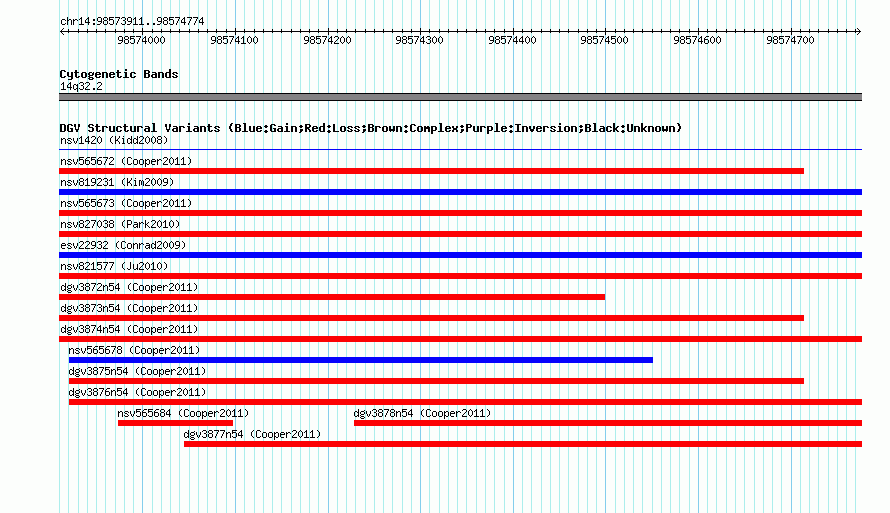Click the left arrowhead of the ruler

[62, 31]
